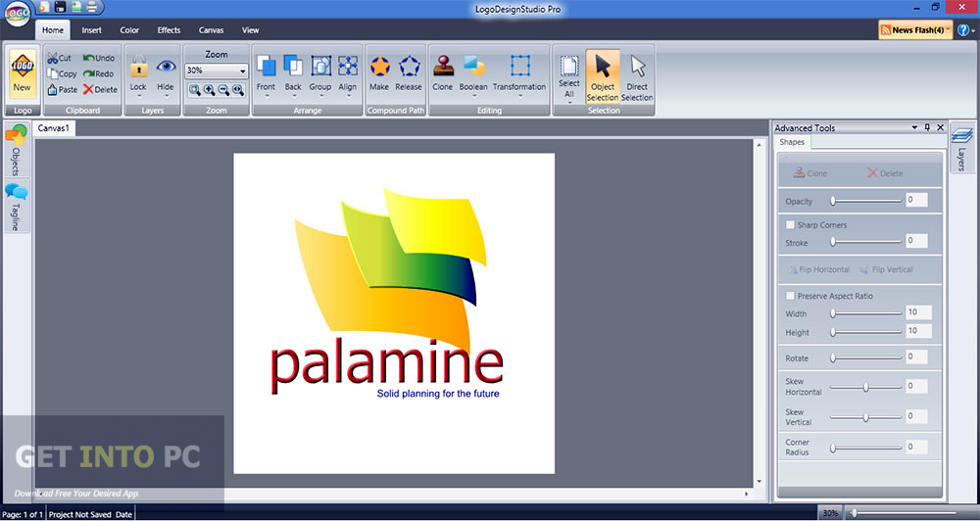Screen dimensions: 980x521
Task: Click the Redo arrow in Clipboard group
Action: point(88,73)
